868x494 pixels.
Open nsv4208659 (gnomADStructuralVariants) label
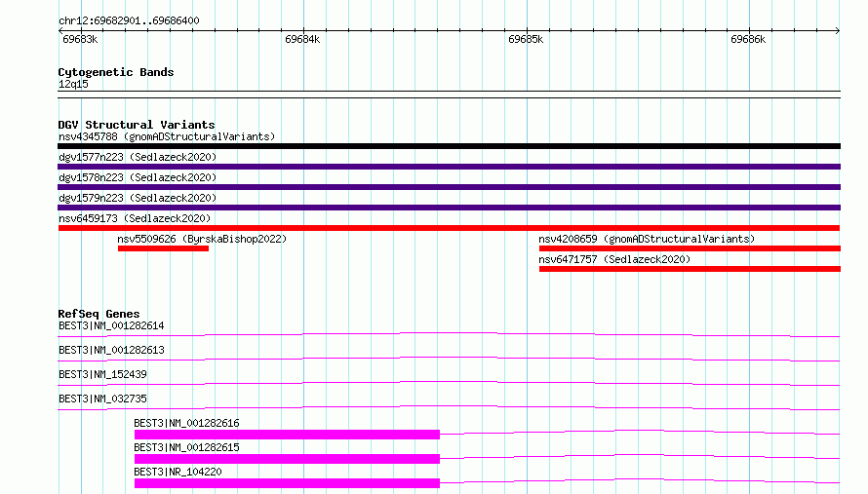[648, 239]
